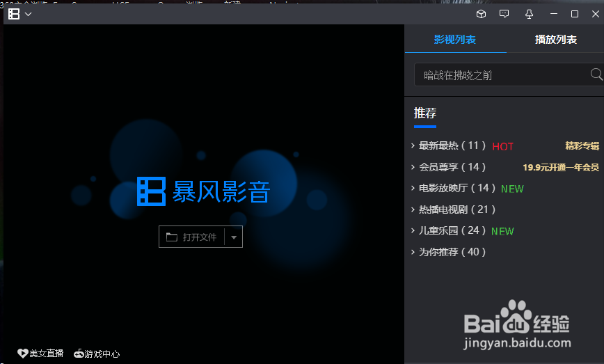Expand the 儿童乐园 (24) chevron
604x364 pixels.
(x=413, y=231)
